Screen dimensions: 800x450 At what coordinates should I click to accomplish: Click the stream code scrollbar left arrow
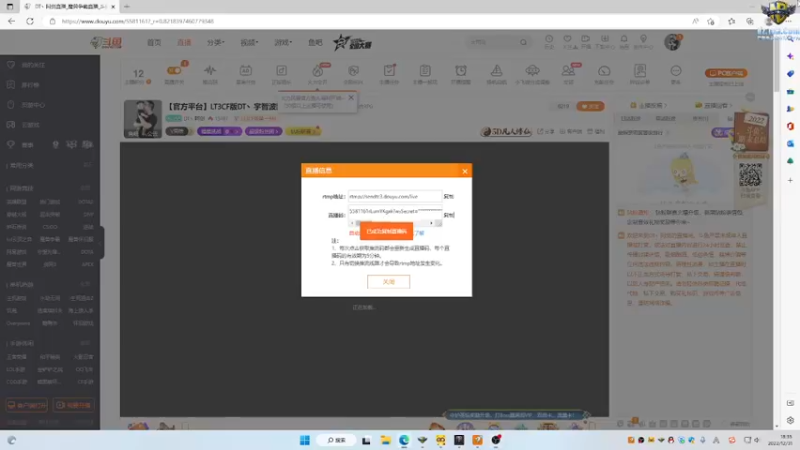(352, 223)
